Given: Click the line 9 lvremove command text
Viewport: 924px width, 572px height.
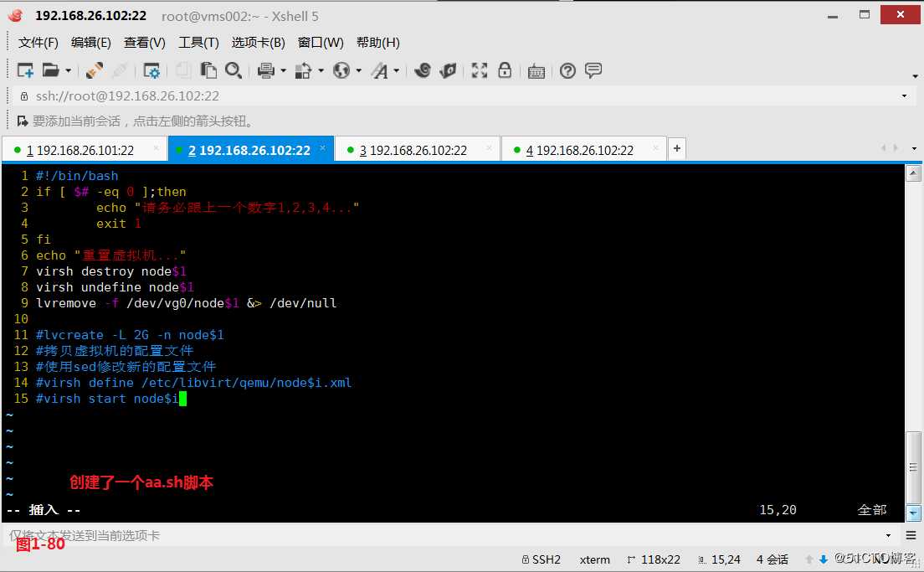Looking at the screenshot, I should (186, 303).
